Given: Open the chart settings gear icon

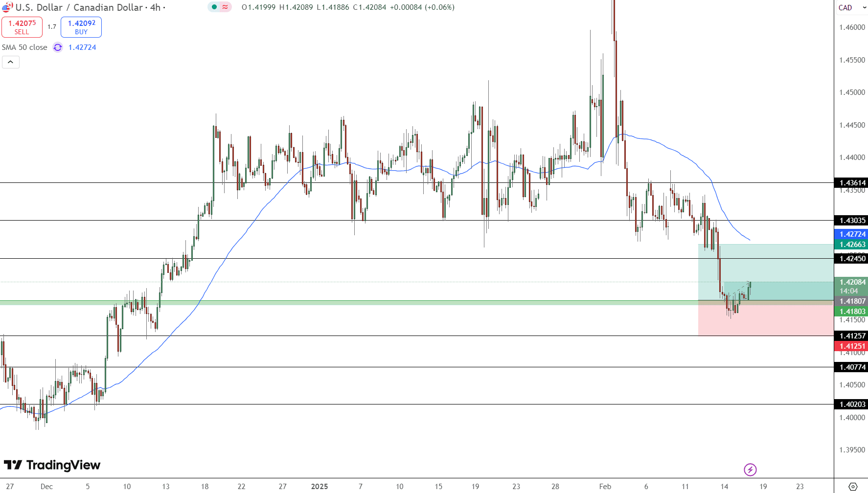Looking at the screenshot, I should click(x=853, y=487).
